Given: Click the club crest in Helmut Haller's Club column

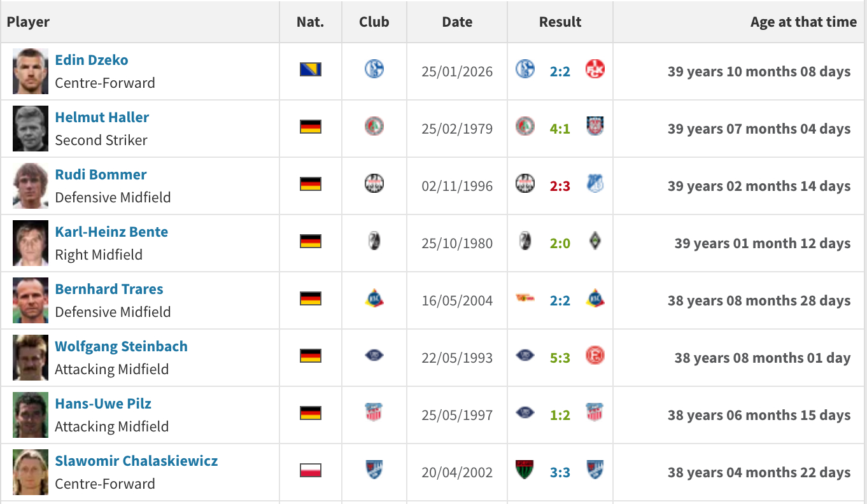Looking at the screenshot, I should [374, 126].
